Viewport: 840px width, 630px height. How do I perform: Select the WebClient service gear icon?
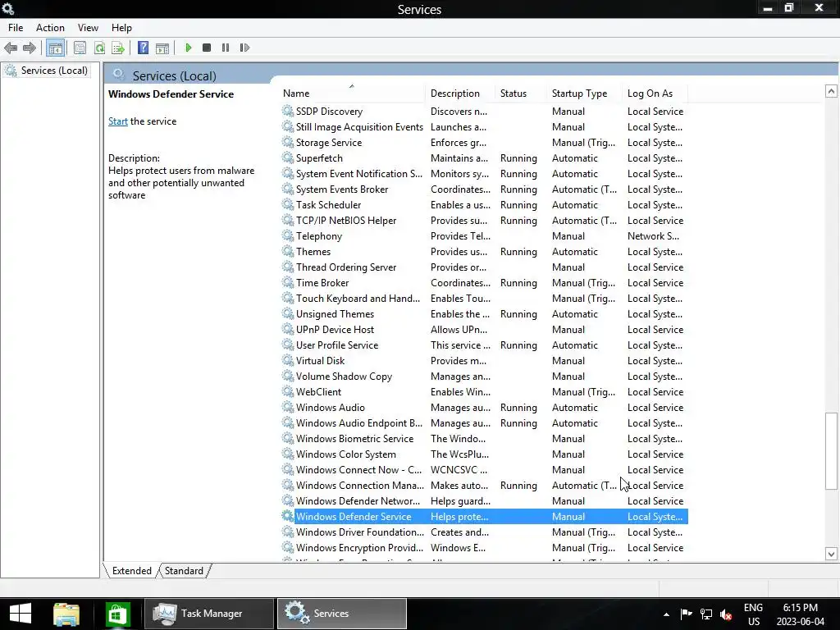288,392
